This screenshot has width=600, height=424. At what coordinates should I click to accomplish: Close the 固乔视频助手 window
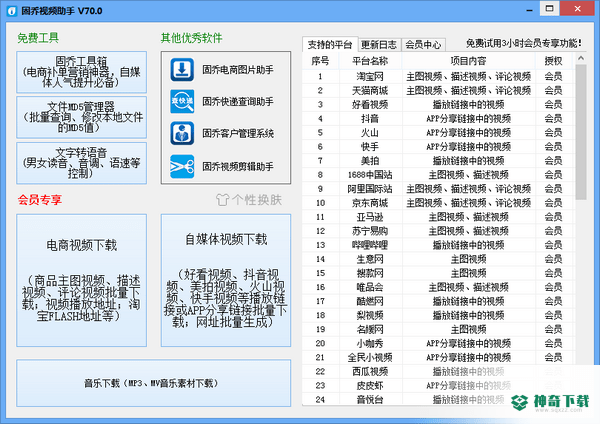tap(577, 8)
